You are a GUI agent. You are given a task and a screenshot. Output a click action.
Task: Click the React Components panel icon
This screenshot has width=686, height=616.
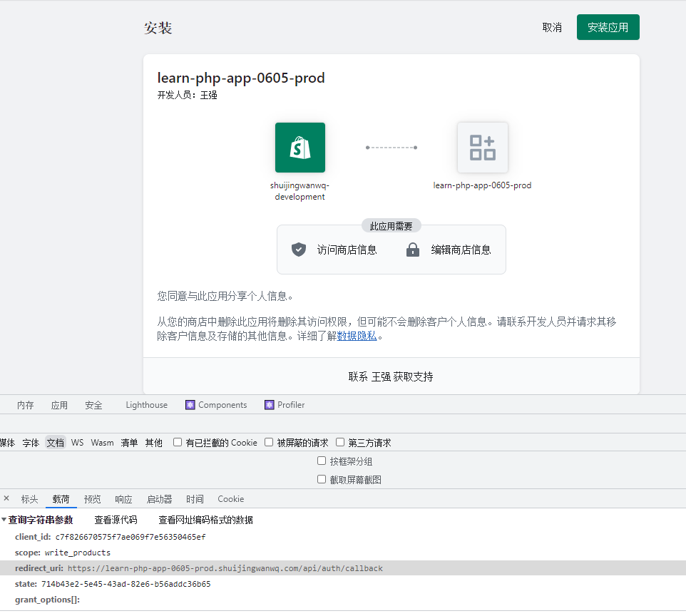click(x=190, y=405)
